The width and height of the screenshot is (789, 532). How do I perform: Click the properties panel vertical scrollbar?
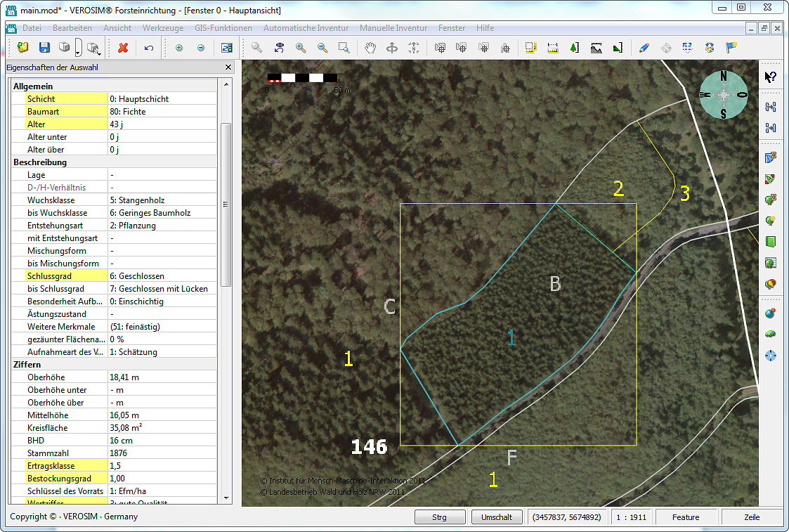click(226, 204)
